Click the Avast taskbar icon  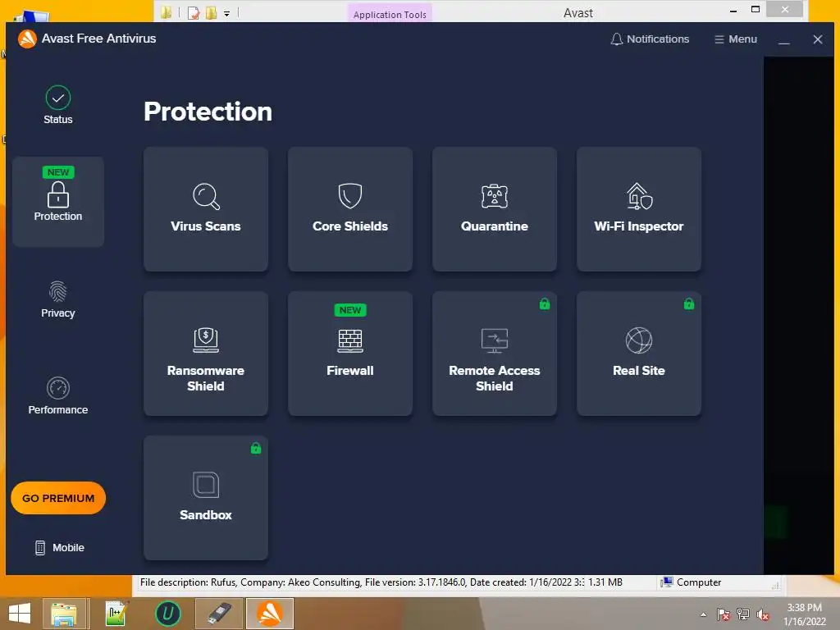[269, 614]
